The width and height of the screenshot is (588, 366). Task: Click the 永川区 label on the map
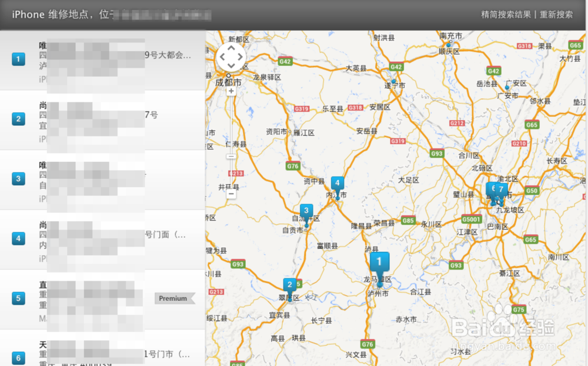431,224
